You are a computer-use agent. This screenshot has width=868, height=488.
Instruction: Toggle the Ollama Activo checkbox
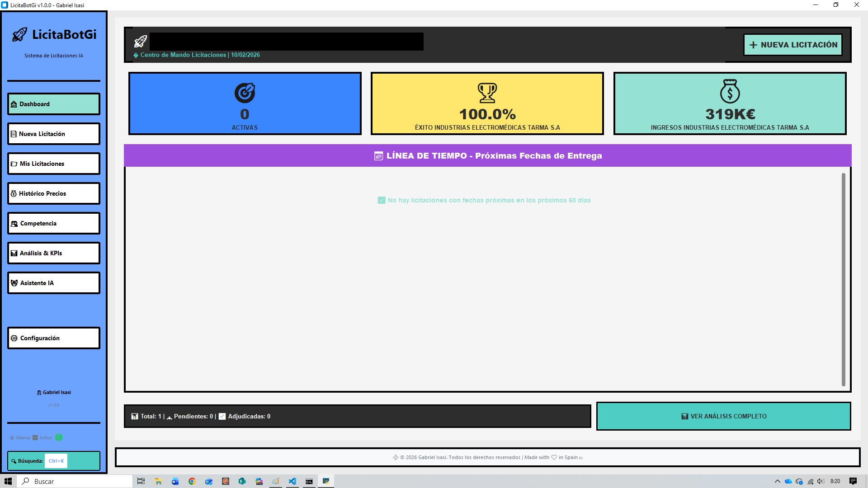[35, 437]
